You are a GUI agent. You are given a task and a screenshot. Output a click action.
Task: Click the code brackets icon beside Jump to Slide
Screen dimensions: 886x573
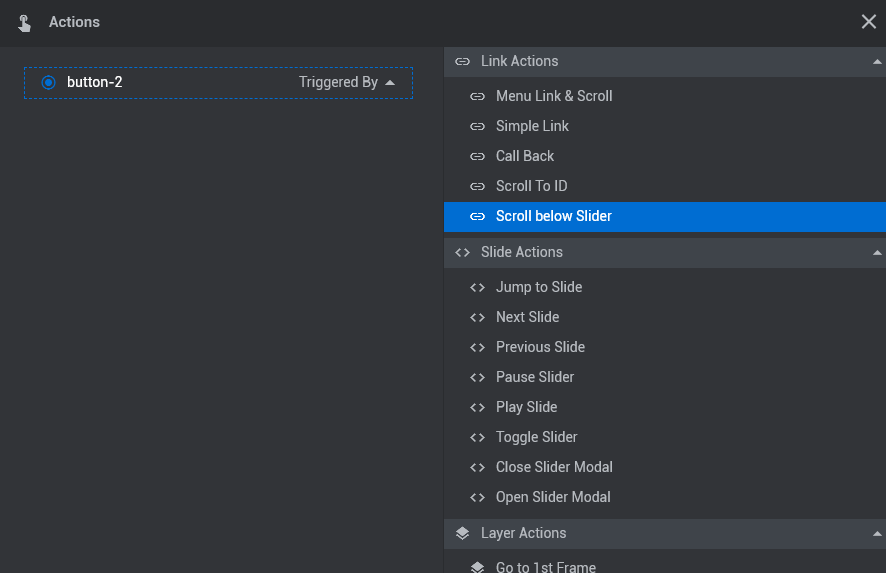pos(477,288)
